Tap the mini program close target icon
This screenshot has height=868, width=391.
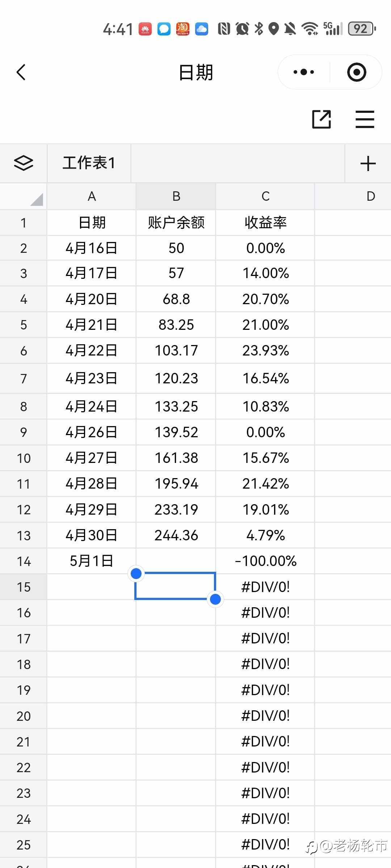357,72
